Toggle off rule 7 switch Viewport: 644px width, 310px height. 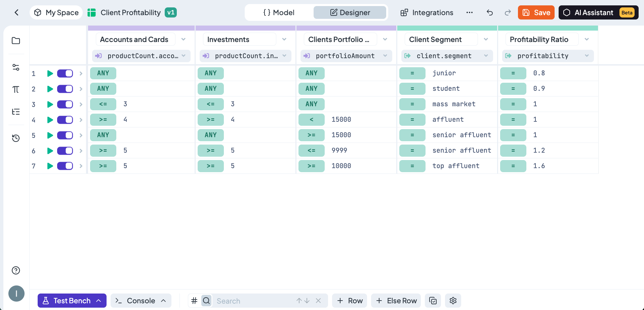click(65, 166)
